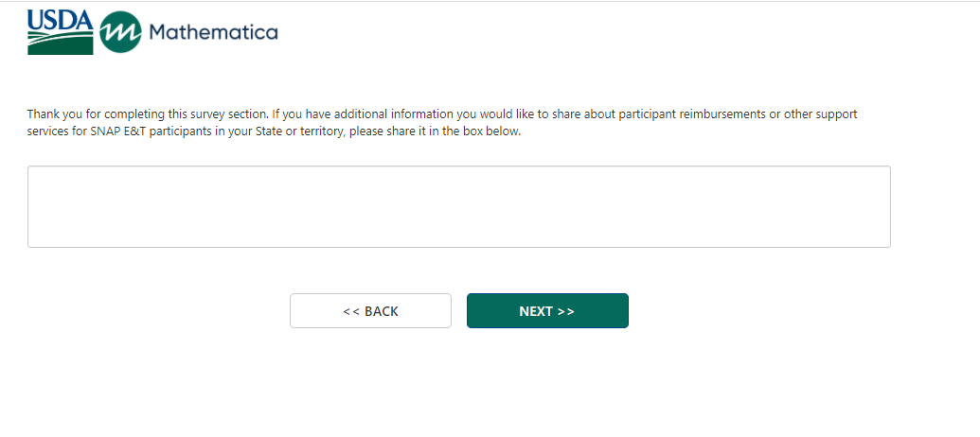Click the green circular Mathematica emblem
980x437 pixels.
[119, 33]
